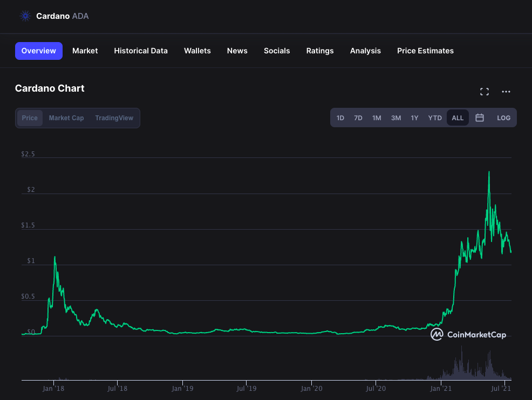
Task: Click the Jan '21 timeline label
Action: pyautogui.click(x=441, y=389)
